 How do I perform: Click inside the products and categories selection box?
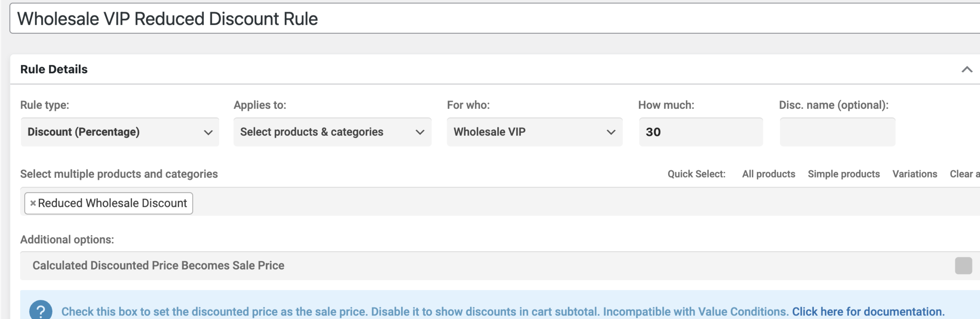pyautogui.click(x=571, y=202)
